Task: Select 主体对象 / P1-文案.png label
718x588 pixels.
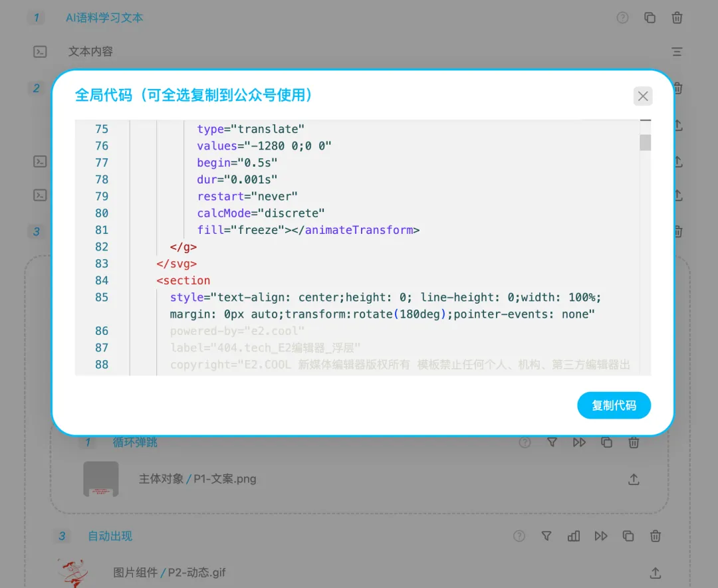Action: [197, 479]
